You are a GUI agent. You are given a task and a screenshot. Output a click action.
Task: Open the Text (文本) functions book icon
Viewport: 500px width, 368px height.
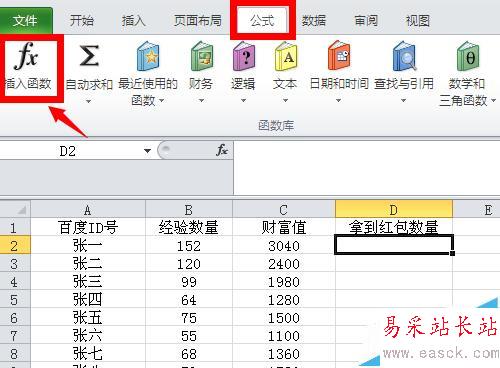(285, 56)
